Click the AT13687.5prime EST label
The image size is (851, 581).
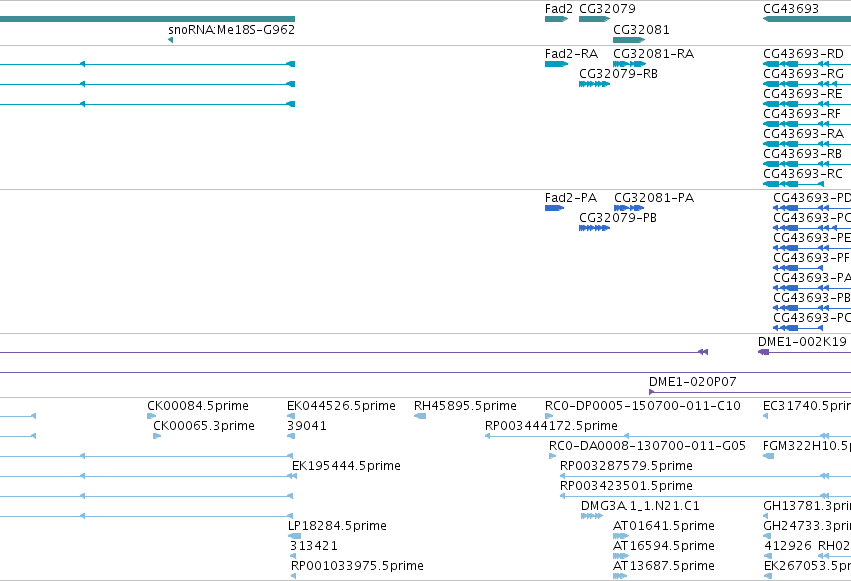click(x=664, y=566)
